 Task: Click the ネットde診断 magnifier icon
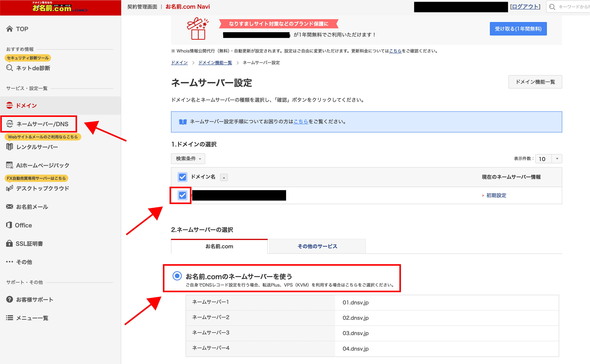point(9,68)
